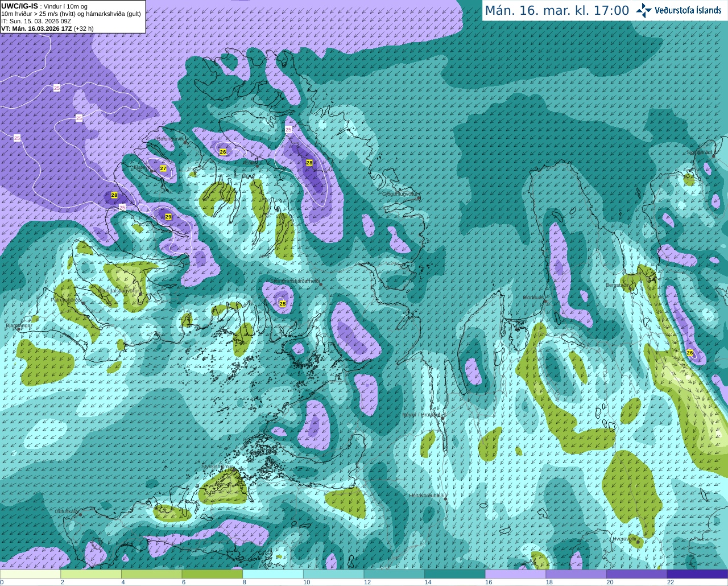
Task: Click the legend tick label '2'
Action: [x=62, y=582]
